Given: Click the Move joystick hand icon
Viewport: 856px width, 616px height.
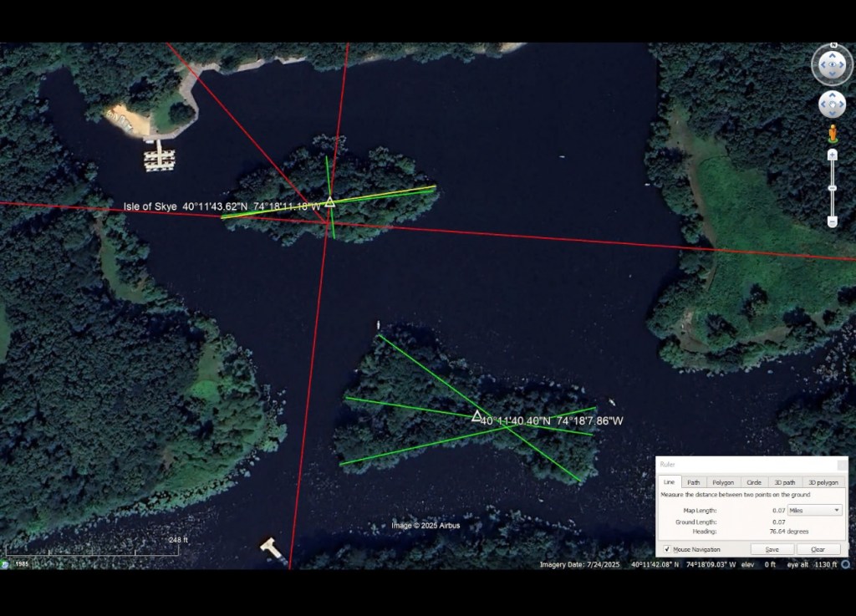Looking at the screenshot, I should point(832,104).
